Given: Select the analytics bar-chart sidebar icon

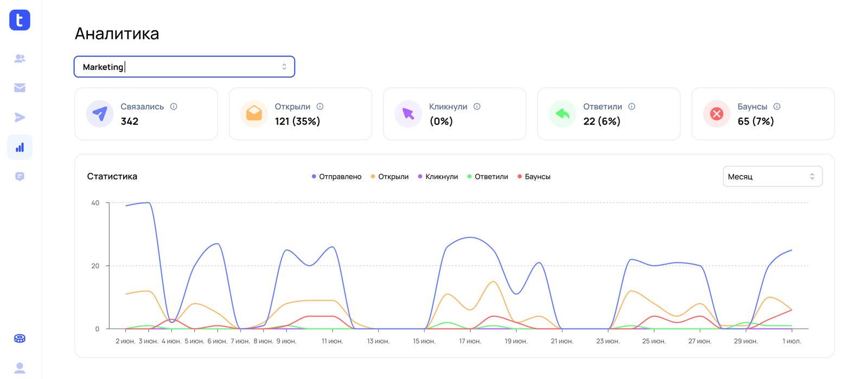Looking at the screenshot, I should point(20,147).
